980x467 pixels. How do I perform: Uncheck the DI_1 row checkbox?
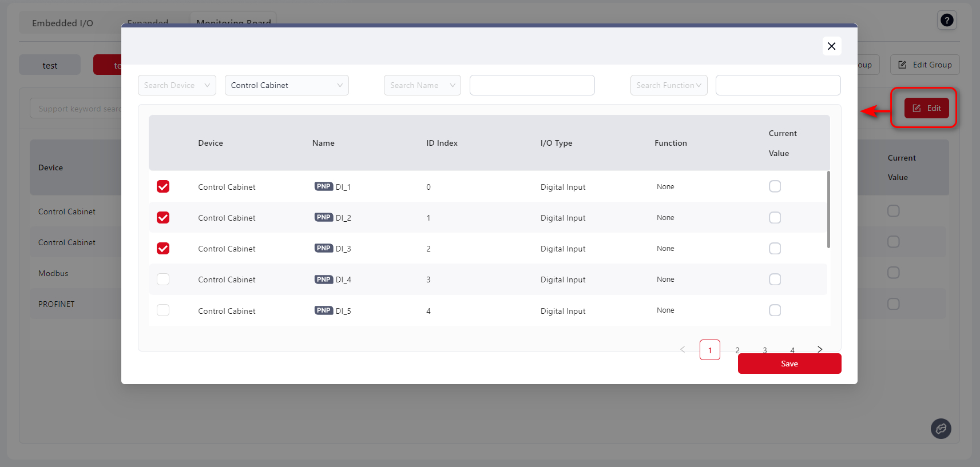tap(163, 186)
